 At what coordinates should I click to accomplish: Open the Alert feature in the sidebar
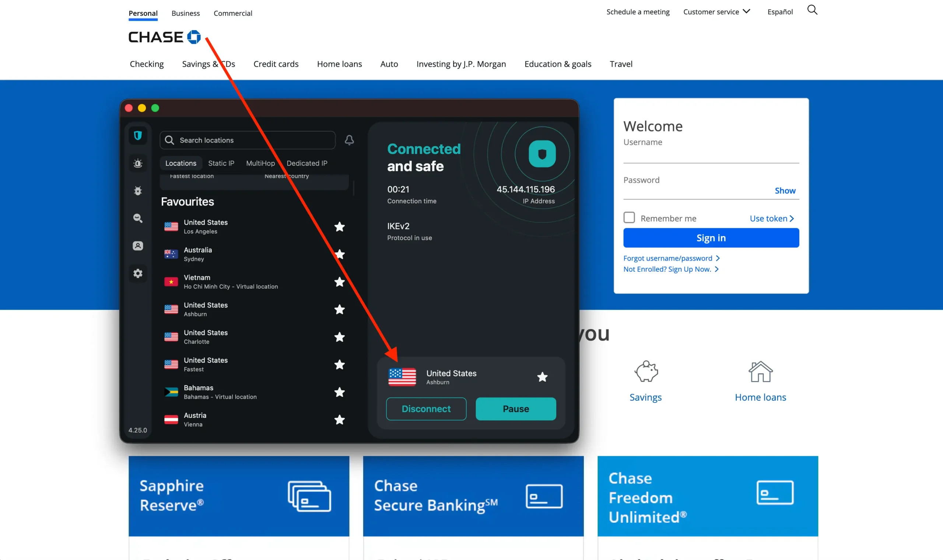point(138,163)
